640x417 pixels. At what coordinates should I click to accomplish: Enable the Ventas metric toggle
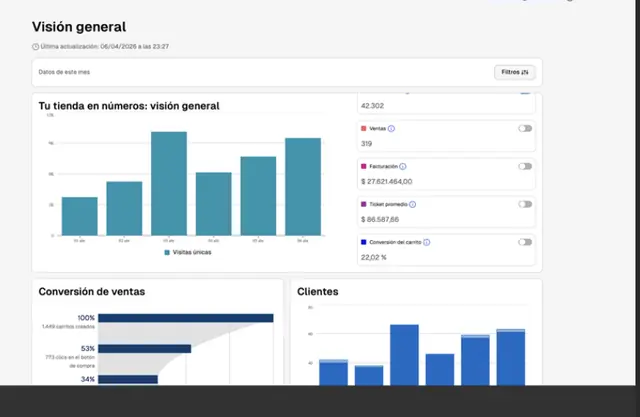[525, 129]
